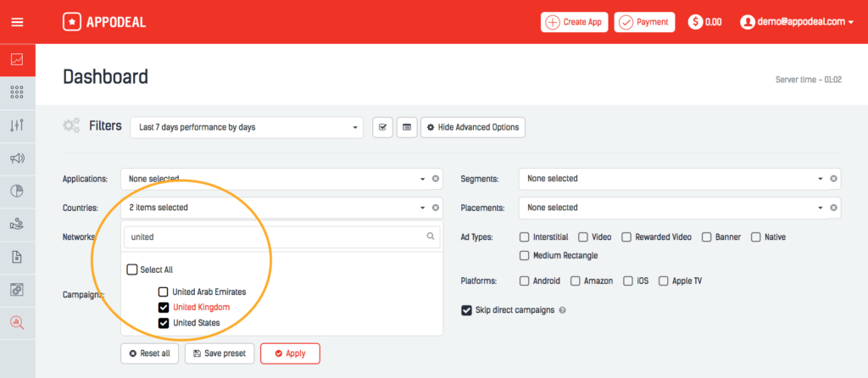Click the document report icon in sidebar

point(17,256)
